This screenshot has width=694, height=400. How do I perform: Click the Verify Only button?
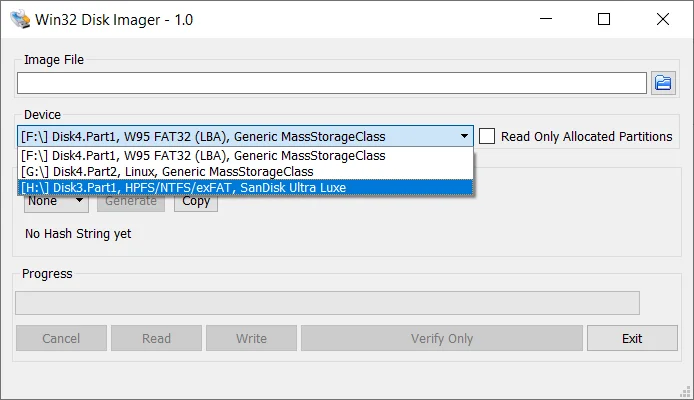[x=442, y=338]
